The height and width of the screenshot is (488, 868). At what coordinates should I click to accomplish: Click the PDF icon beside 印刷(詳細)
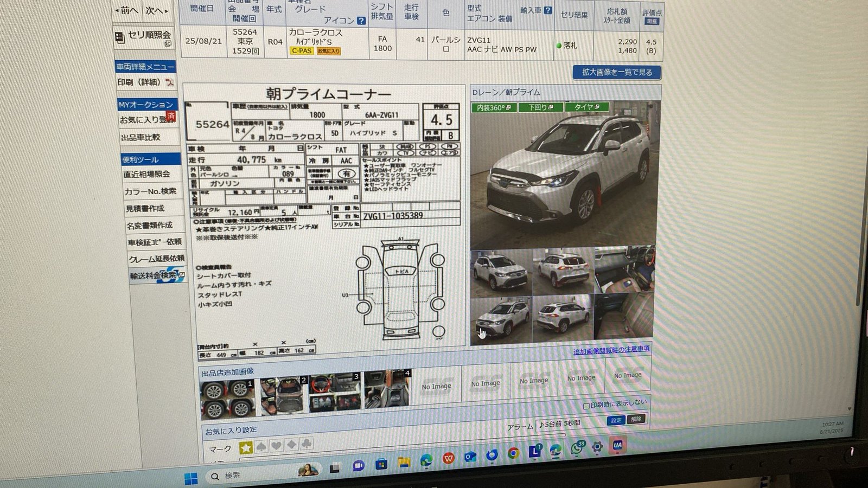pyautogui.click(x=170, y=82)
